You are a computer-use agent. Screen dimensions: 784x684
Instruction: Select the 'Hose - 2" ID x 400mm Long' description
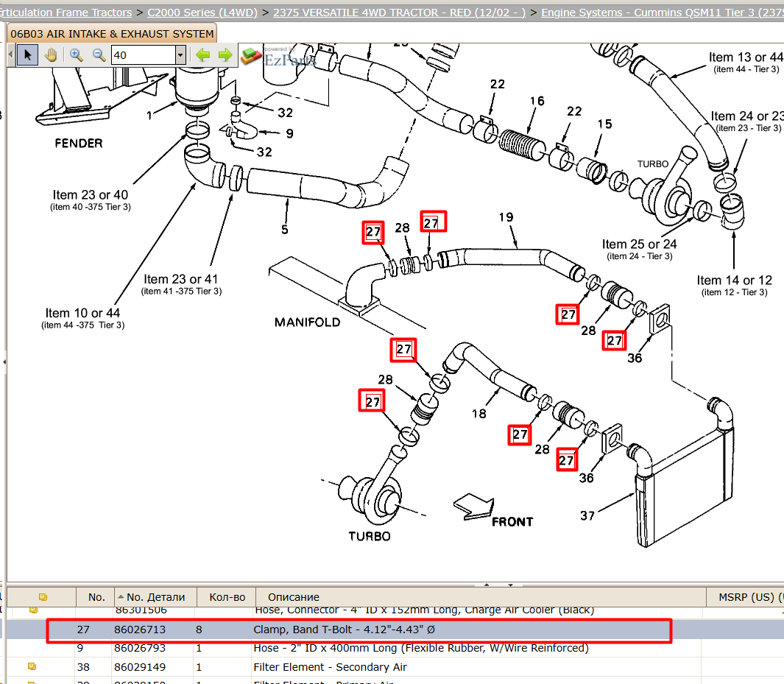tap(421, 648)
